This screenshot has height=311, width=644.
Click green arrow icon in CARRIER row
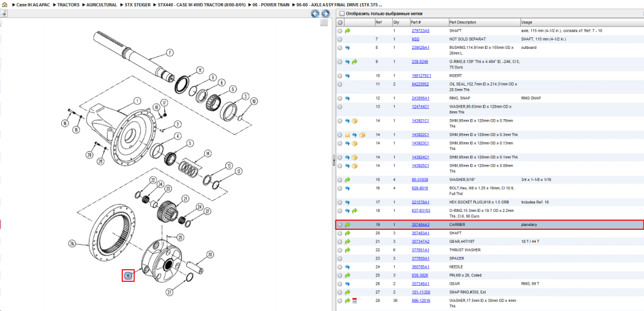click(348, 225)
